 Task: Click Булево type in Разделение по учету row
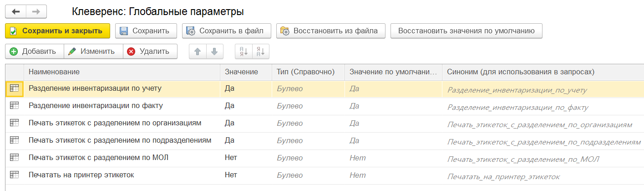[x=289, y=88]
